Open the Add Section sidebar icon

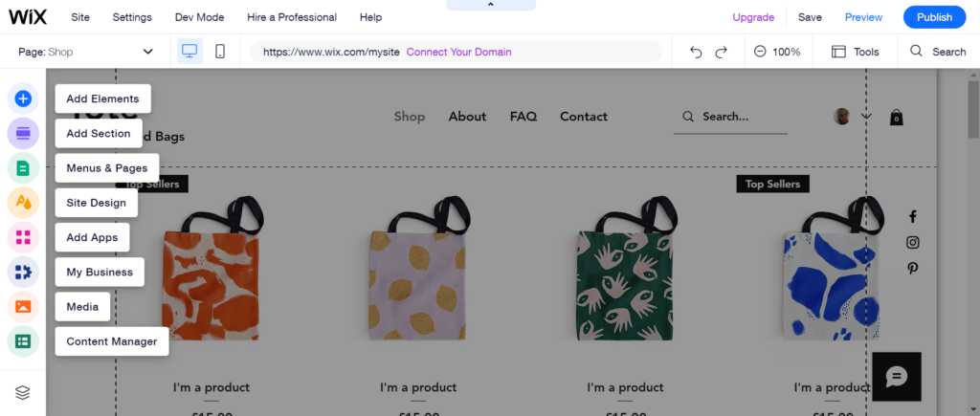tap(23, 133)
